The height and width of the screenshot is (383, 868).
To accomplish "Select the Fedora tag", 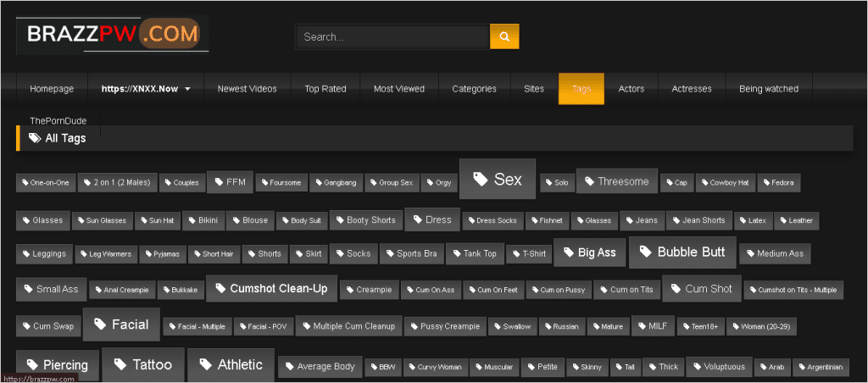I will point(779,183).
